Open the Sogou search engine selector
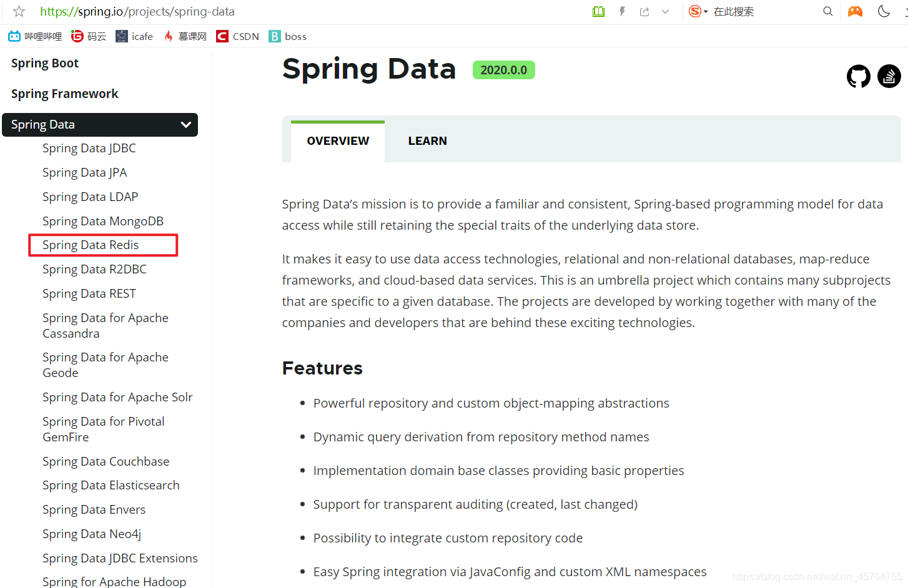908x588 pixels. coord(698,11)
